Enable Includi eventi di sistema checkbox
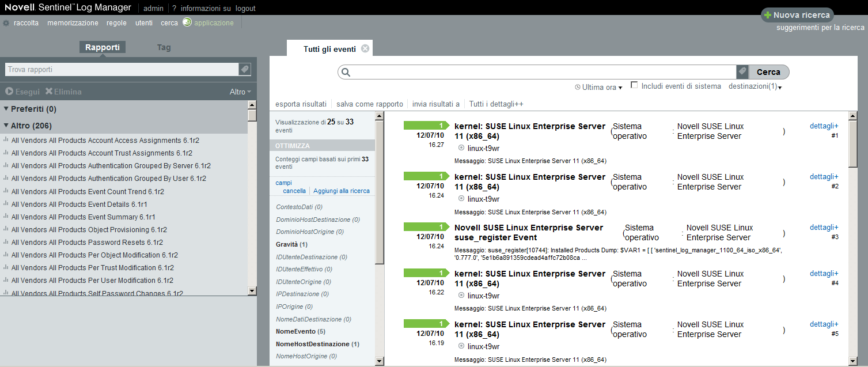The image size is (868, 367). pyautogui.click(x=634, y=85)
